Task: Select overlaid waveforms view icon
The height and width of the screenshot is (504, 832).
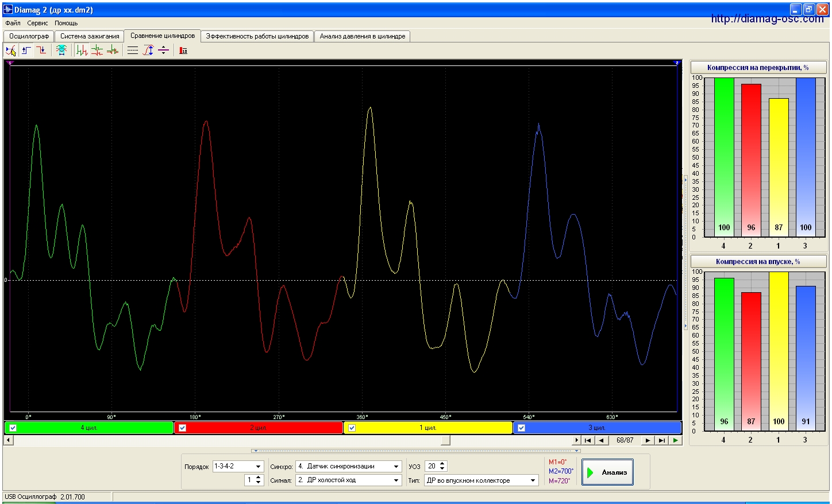Action: (113, 51)
